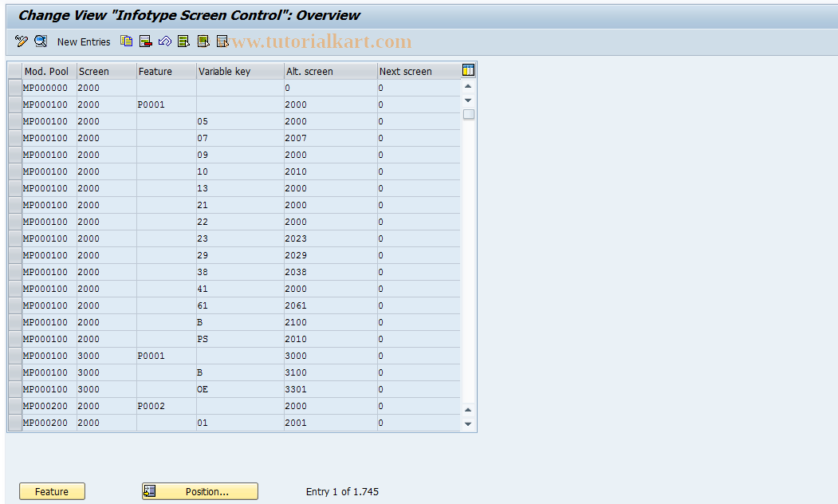Select row selector for variable key 07
Screen dimensions: 838x504
click(15, 138)
